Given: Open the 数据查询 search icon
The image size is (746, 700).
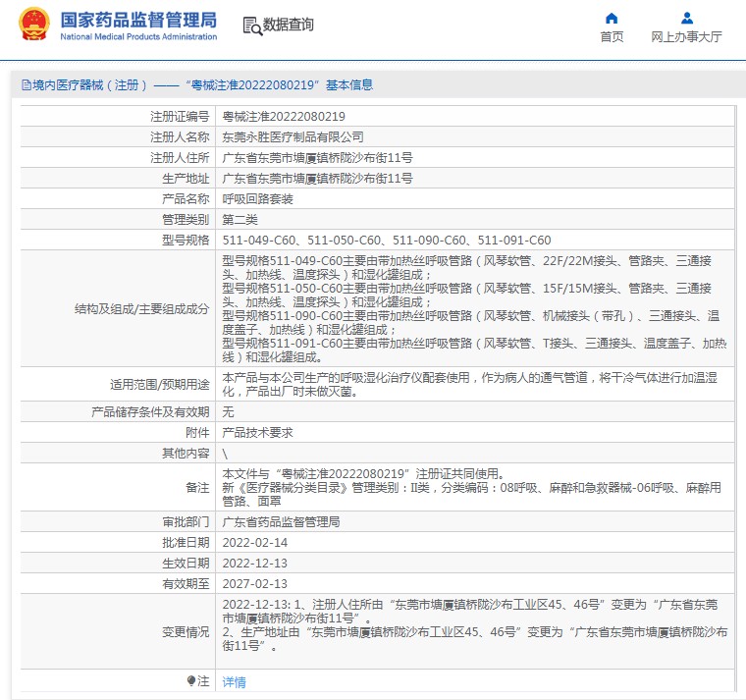Looking at the screenshot, I should [252, 27].
